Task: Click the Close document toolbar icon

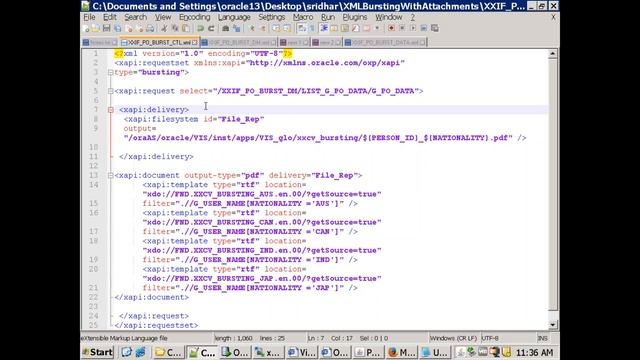Action: click(129, 28)
